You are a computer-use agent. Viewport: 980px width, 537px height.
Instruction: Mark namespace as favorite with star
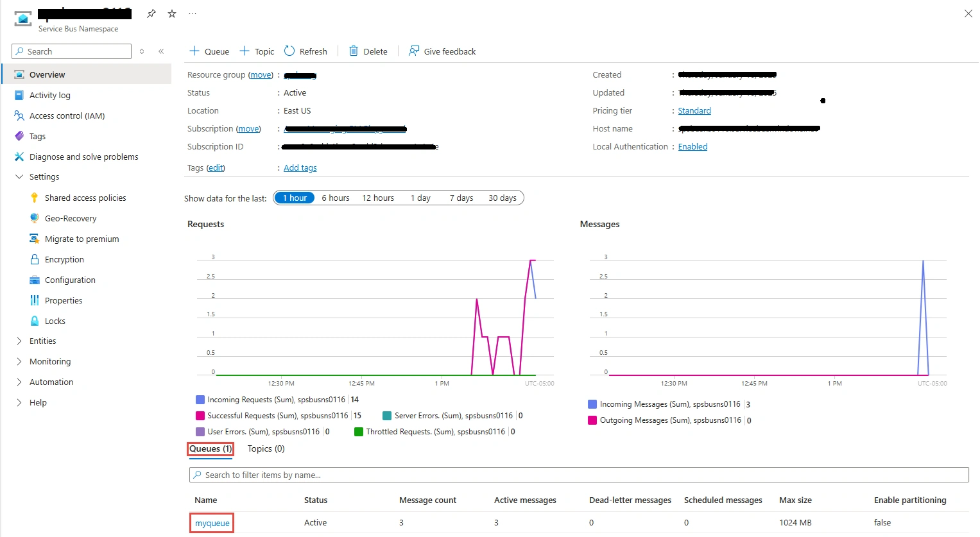[172, 13]
